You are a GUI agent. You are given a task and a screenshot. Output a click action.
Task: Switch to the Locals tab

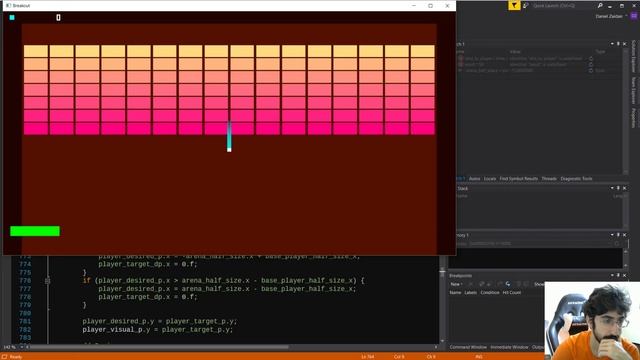pos(490,179)
